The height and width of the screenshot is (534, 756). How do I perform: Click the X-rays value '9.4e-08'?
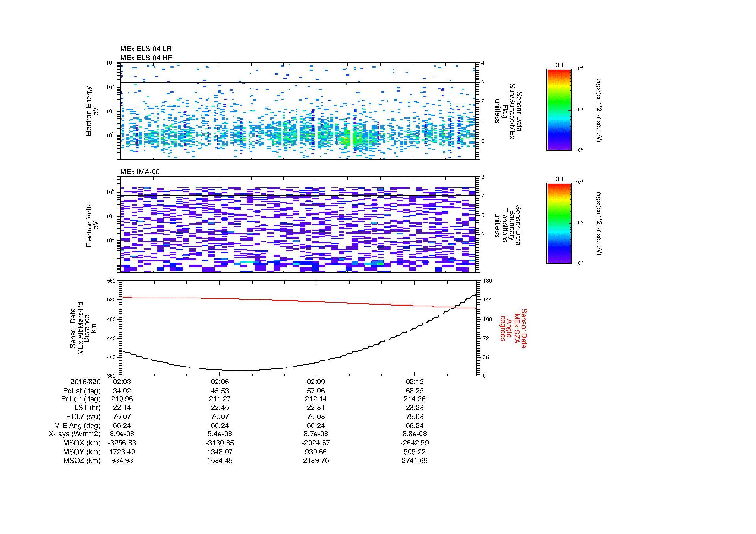pyautogui.click(x=219, y=434)
